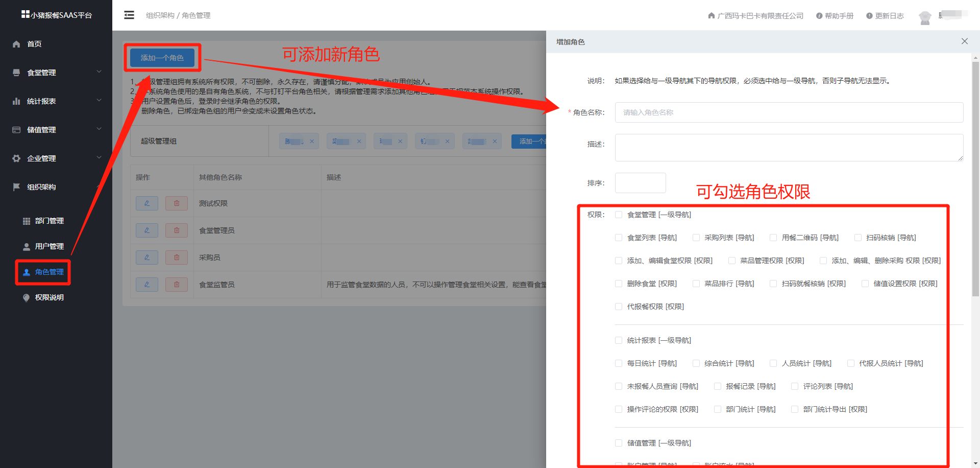Check 统计报表 [一级导航] permission

point(619,340)
